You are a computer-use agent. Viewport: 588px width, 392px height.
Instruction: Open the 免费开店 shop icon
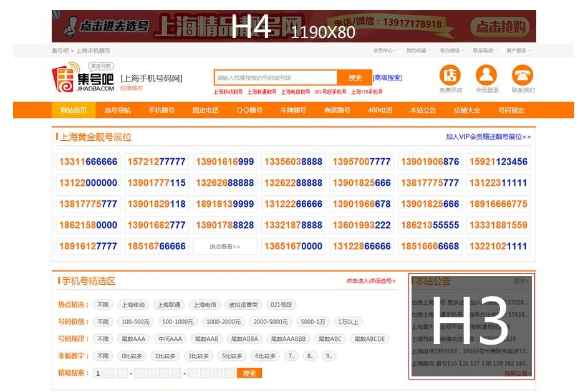pos(450,75)
